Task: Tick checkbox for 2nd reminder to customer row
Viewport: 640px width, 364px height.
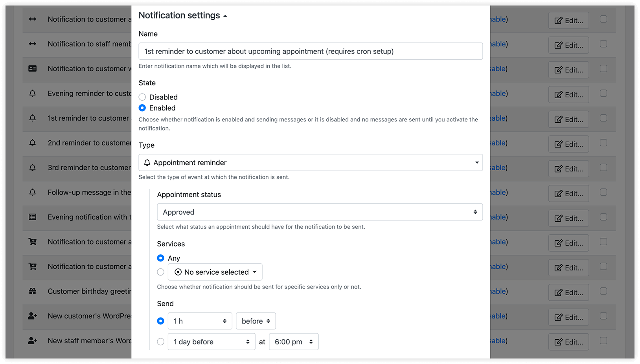Action: point(603,143)
